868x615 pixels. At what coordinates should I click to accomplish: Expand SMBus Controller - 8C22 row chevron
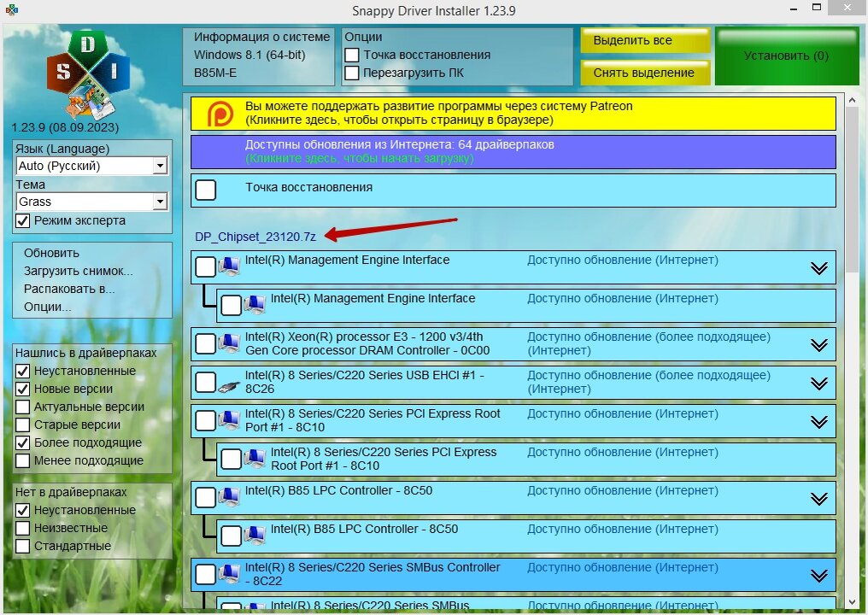point(819,576)
